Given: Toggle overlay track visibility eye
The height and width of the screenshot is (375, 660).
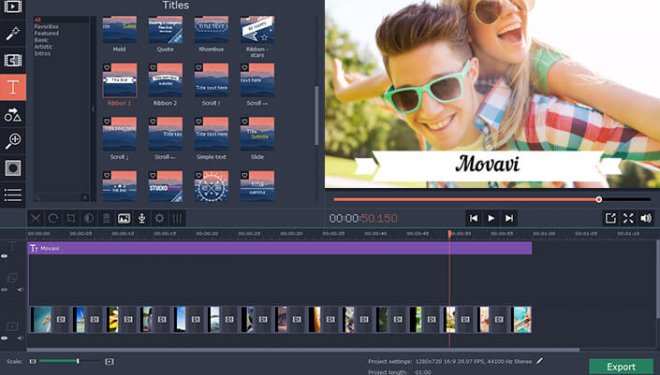Looking at the screenshot, I should [x=4, y=290].
